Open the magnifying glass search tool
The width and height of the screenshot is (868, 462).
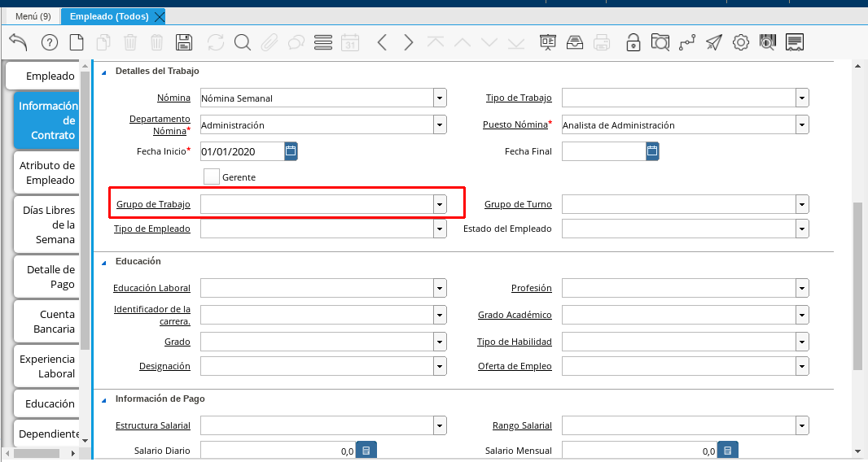point(243,42)
